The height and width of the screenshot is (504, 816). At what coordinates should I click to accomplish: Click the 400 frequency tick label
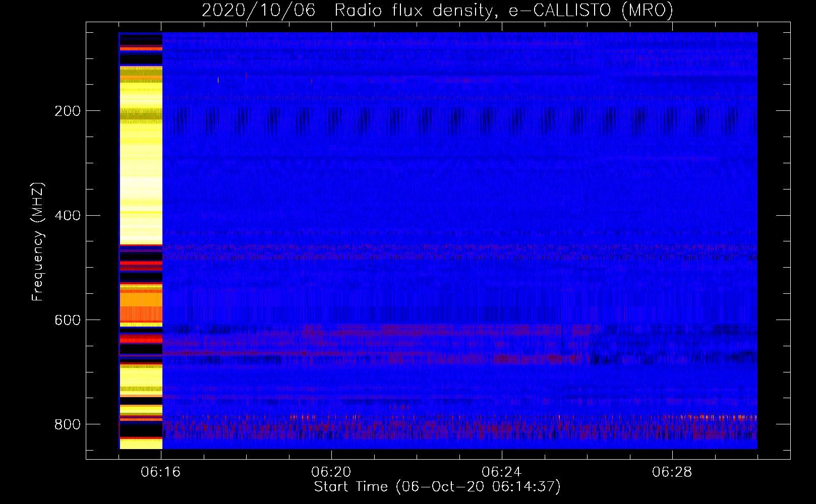coord(68,216)
